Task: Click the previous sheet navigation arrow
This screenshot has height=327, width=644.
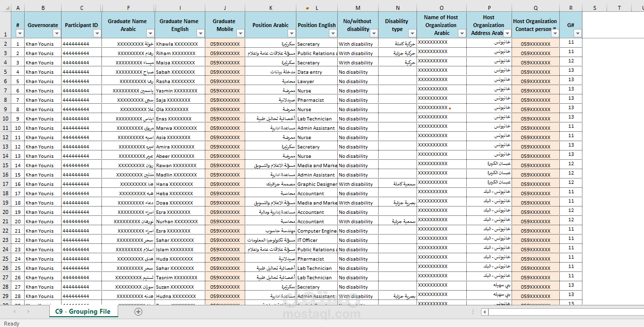Action: click(14, 312)
